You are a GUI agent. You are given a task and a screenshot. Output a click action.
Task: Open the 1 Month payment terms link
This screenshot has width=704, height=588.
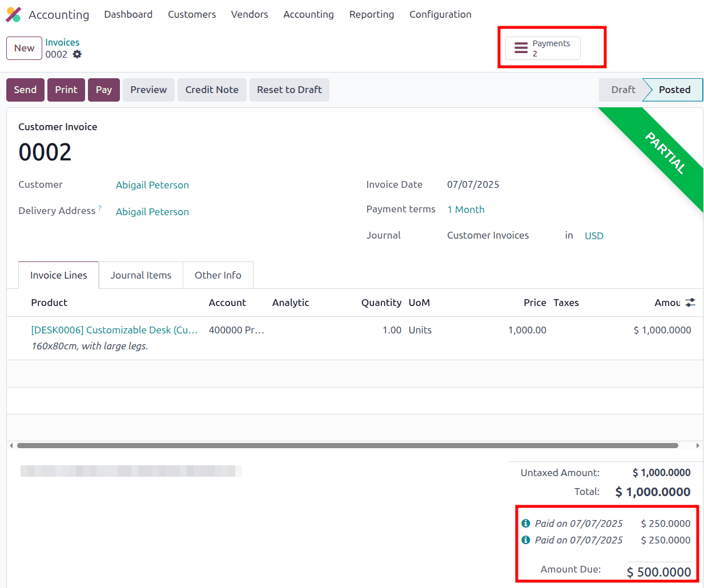coord(466,210)
